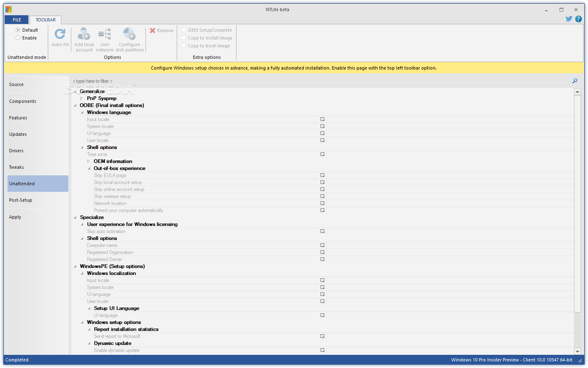Select the Unattended page
The width and height of the screenshot is (588, 368).
(x=38, y=184)
